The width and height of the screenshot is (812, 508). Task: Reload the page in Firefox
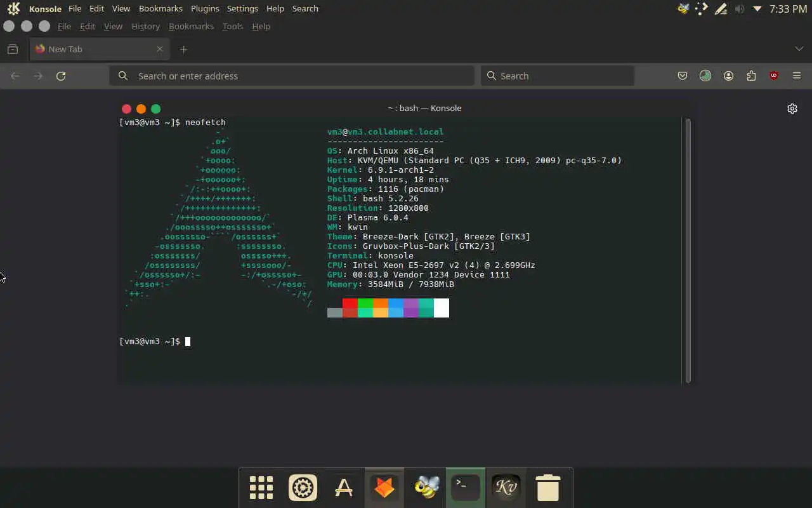click(61, 76)
